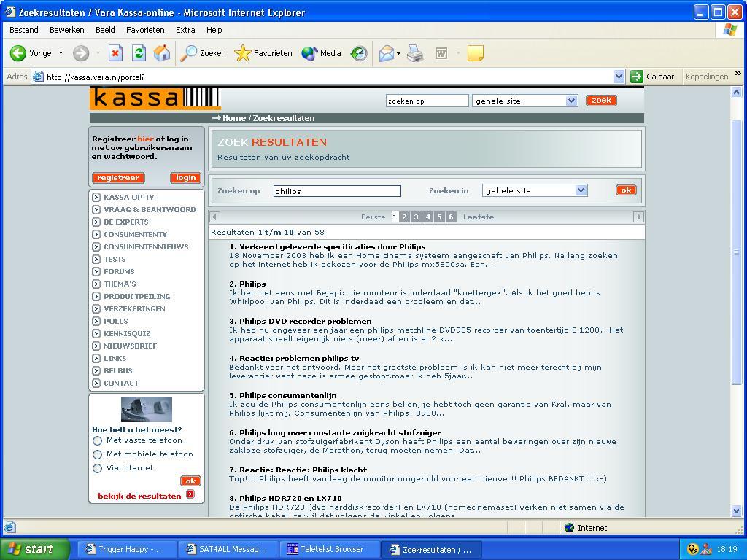The width and height of the screenshot is (747, 560).
Task: Click the Vorige back arrow icon
Action: click(x=18, y=53)
